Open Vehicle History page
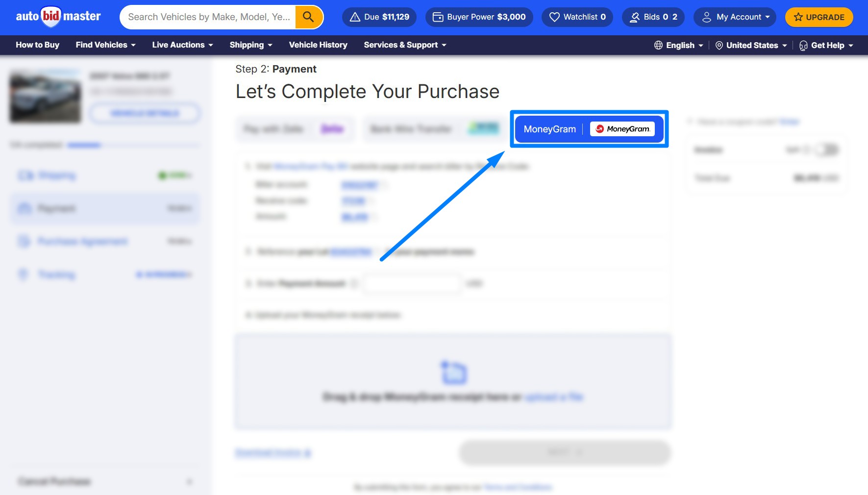Image resolution: width=868 pixels, height=495 pixels. pos(318,45)
